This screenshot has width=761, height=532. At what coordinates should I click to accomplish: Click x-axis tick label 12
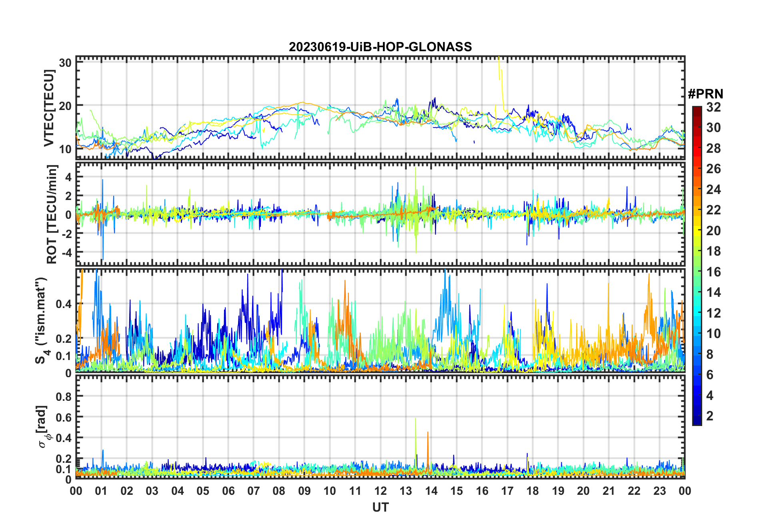(x=380, y=491)
